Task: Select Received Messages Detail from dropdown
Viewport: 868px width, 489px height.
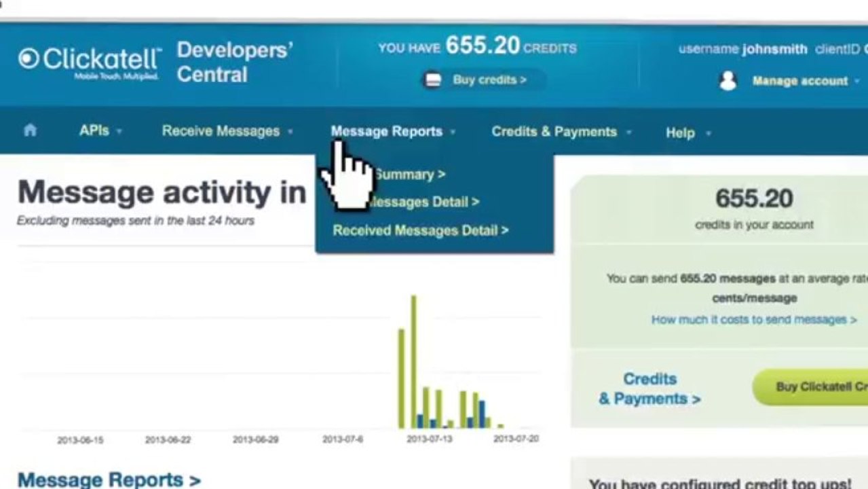Action: tap(420, 230)
